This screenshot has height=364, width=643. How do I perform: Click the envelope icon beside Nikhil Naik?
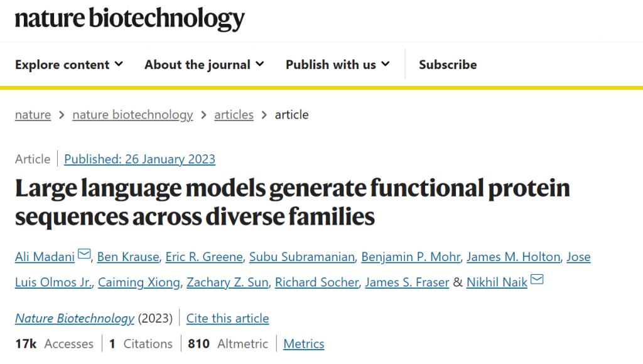(x=537, y=280)
